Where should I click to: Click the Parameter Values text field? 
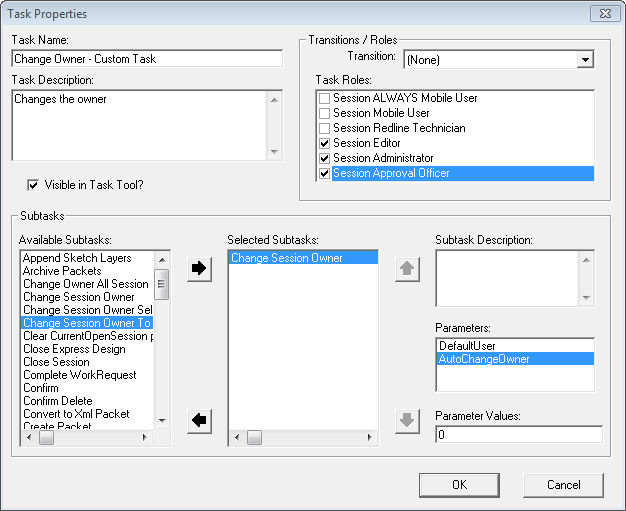518,434
